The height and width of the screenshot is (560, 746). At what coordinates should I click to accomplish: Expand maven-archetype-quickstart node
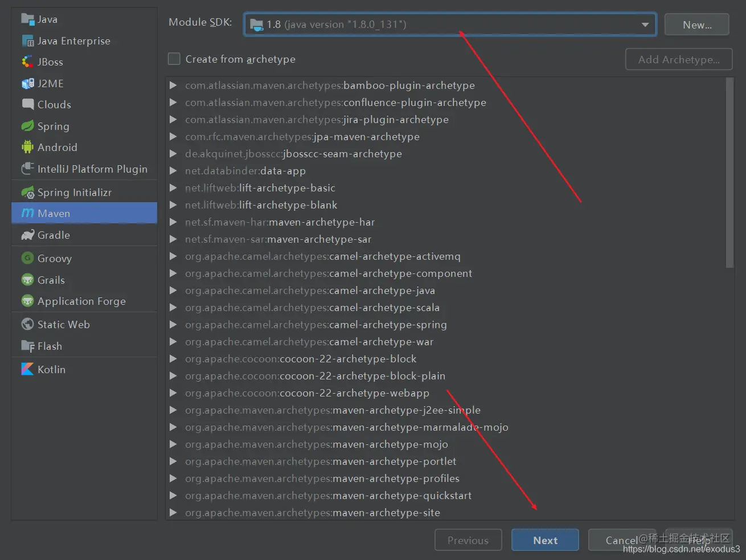click(173, 496)
